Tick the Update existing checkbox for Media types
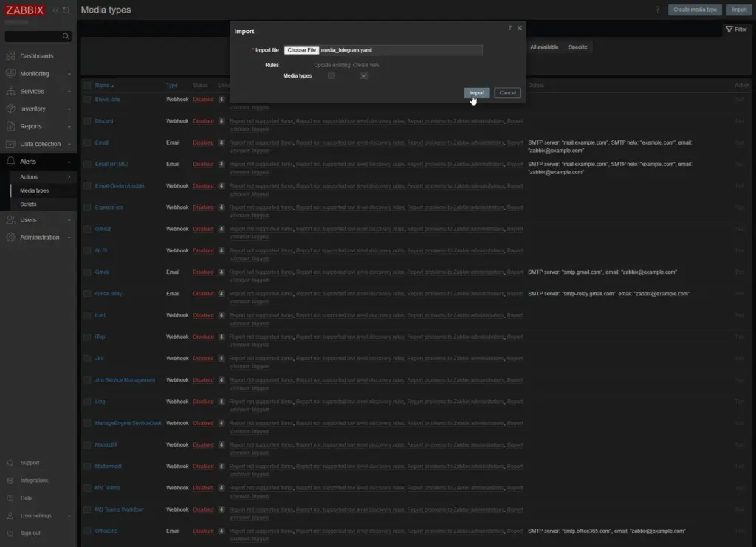 [x=331, y=75]
